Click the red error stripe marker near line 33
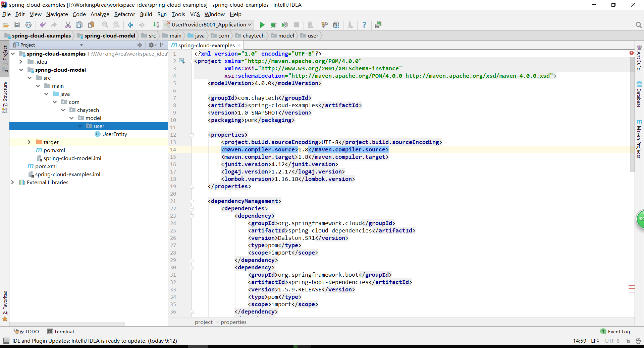This screenshot has width=644, height=348. click(x=632, y=289)
